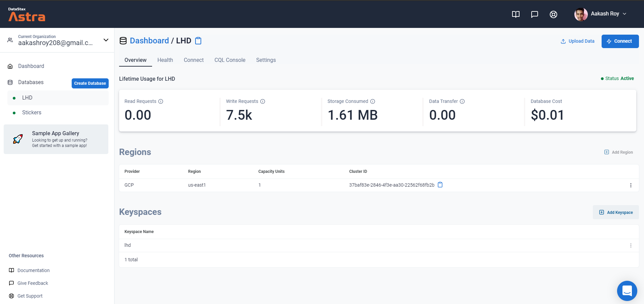Expand the Aakash Roy account menu chevron
Viewport: 644px width, 304px height.
pos(624,14)
